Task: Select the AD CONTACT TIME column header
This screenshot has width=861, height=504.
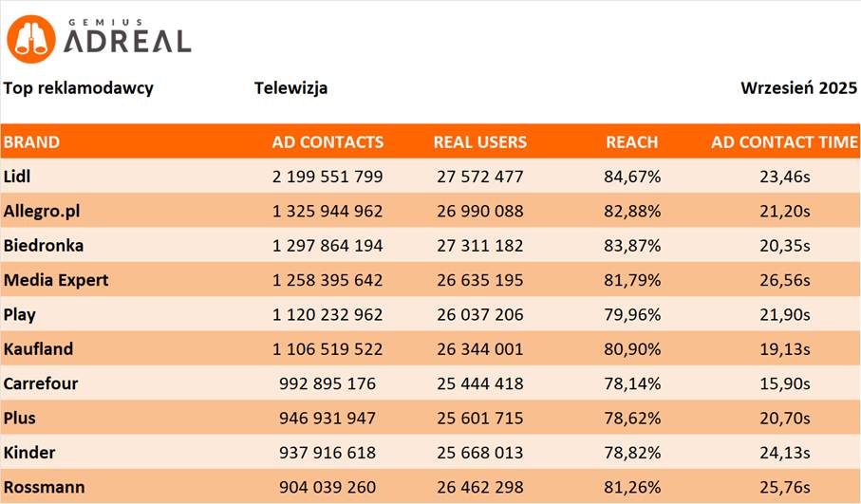Action: click(784, 142)
